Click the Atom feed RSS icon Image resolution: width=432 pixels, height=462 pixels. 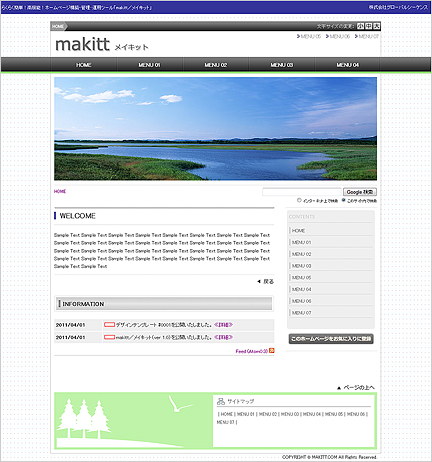(x=272, y=351)
